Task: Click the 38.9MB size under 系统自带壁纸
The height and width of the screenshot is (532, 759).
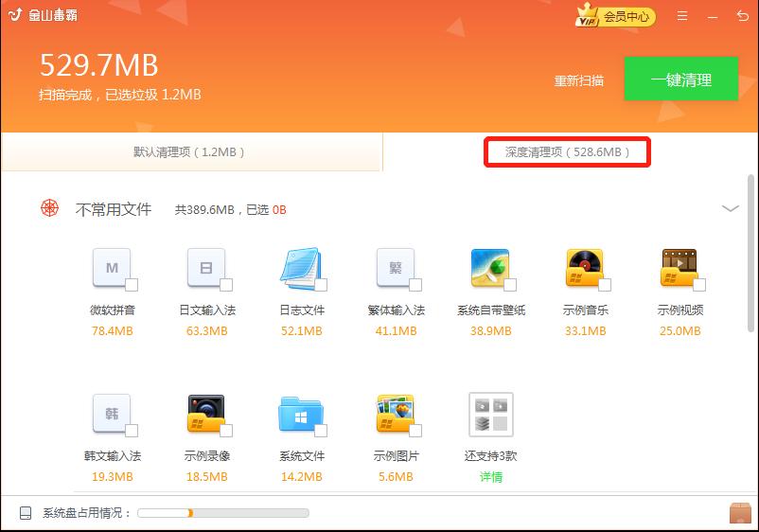Action: [x=490, y=331]
